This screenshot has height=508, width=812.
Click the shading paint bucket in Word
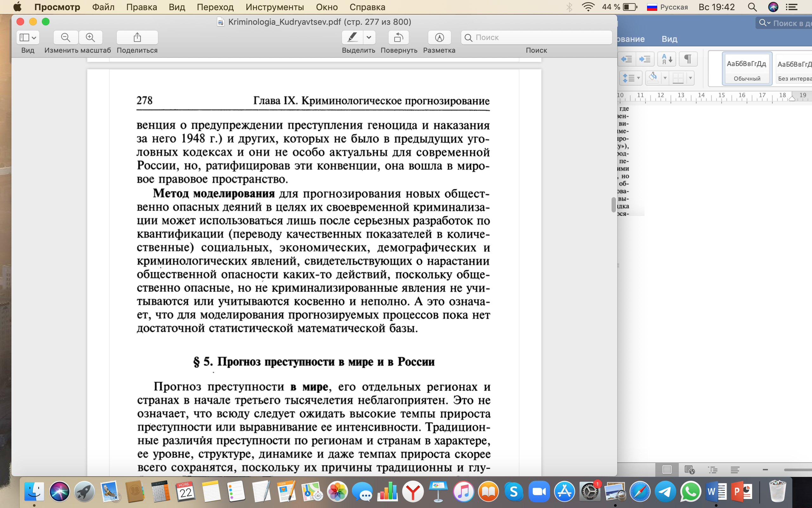(653, 78)
